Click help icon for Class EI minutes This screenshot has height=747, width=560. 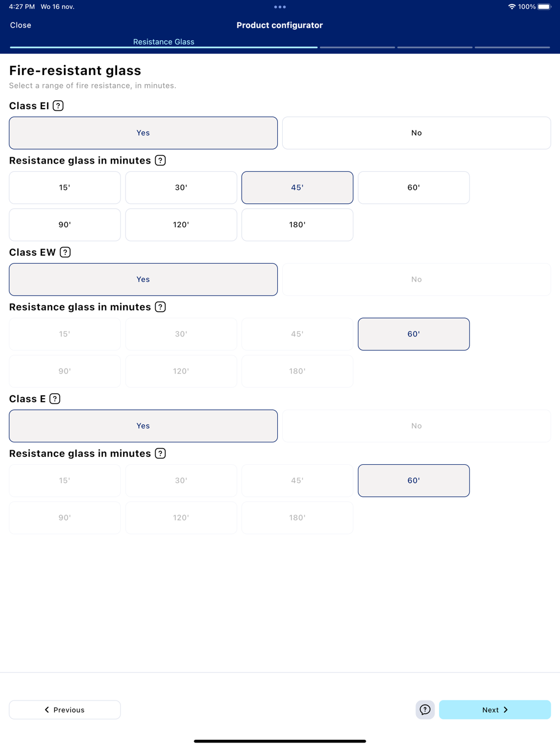[x=160, y=161]
